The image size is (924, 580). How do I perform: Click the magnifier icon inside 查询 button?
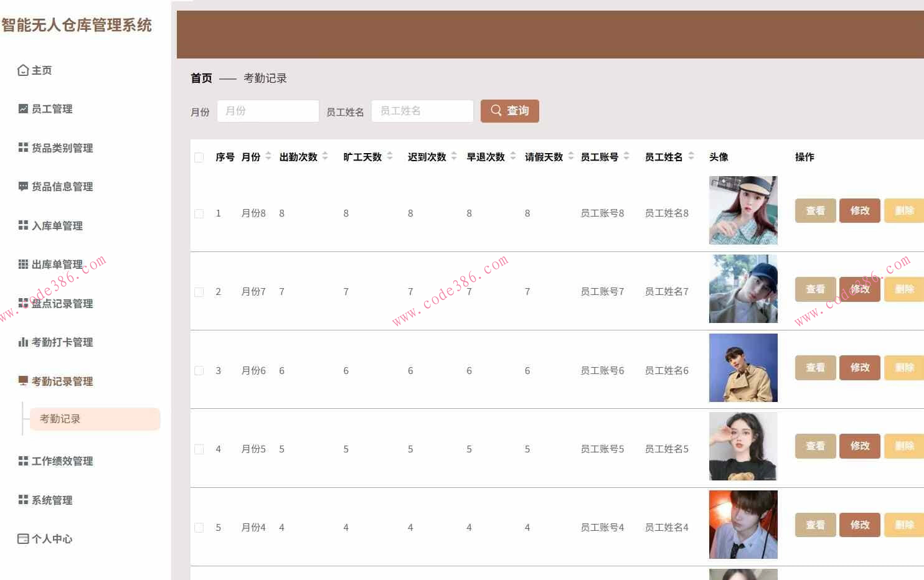pos(496,111)
